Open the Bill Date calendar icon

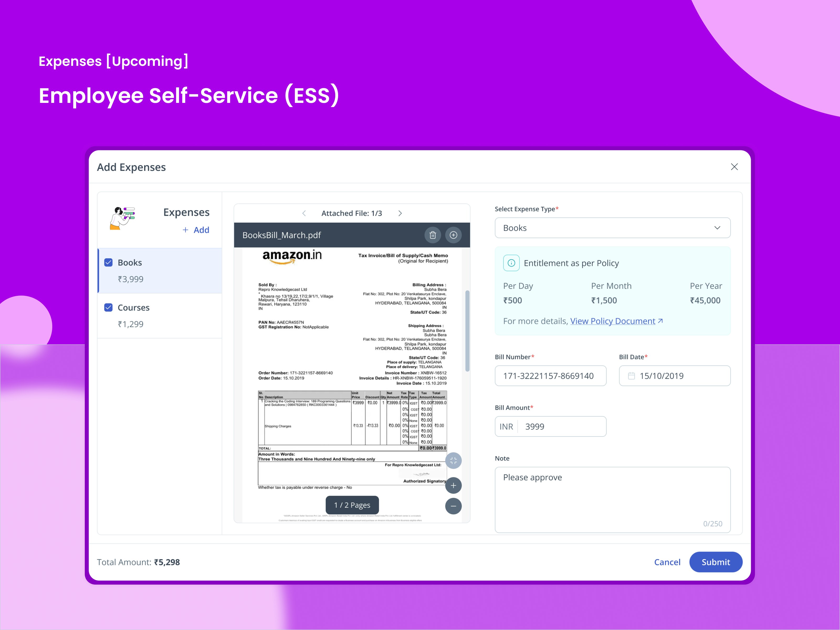pyautogui.click(x=631, y=376)
